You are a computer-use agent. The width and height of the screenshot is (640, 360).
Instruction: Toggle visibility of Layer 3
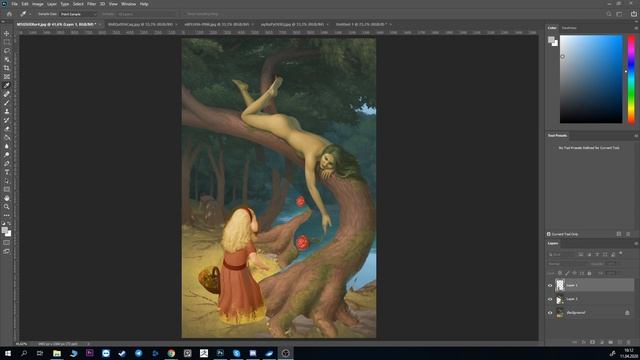(550, 285)
